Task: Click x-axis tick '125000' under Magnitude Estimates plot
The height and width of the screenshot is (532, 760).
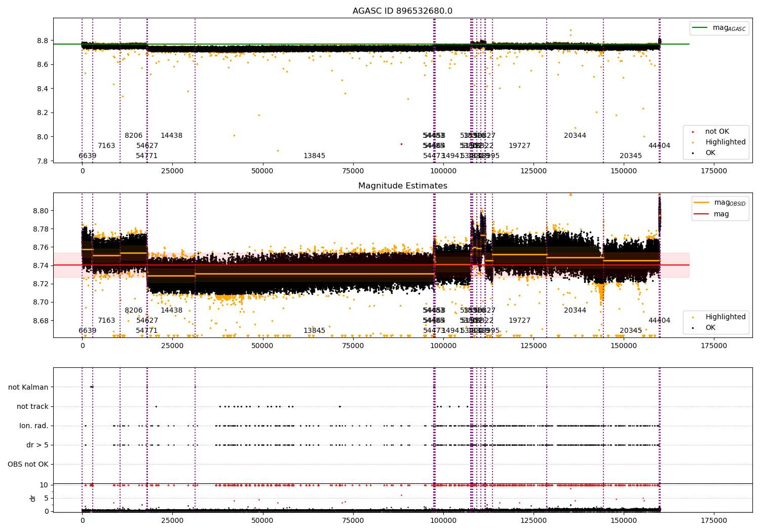Action: (x=533, y=346)
